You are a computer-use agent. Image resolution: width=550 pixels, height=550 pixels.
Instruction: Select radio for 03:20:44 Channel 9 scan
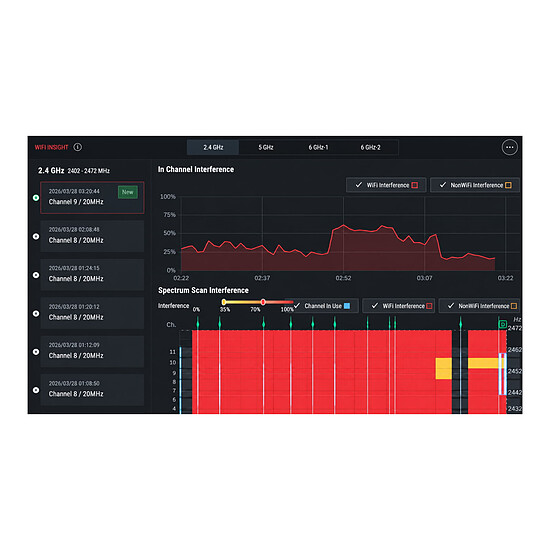[x=36, y=198]
